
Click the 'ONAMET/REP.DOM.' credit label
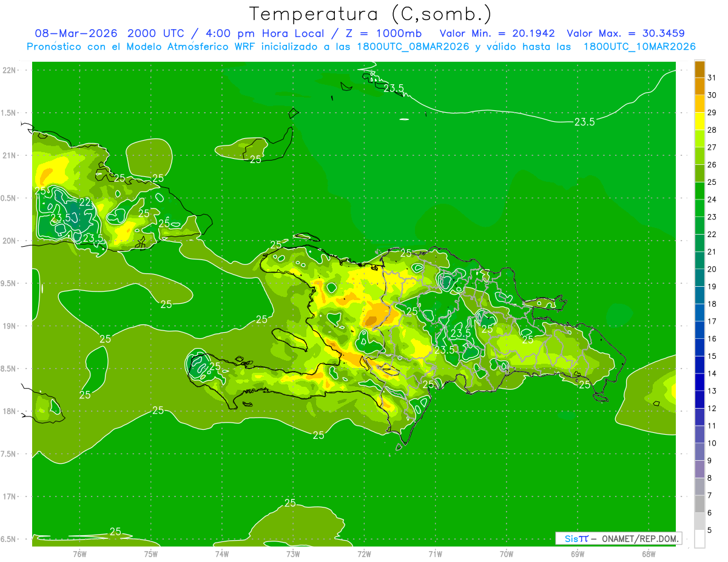point(641,538)
